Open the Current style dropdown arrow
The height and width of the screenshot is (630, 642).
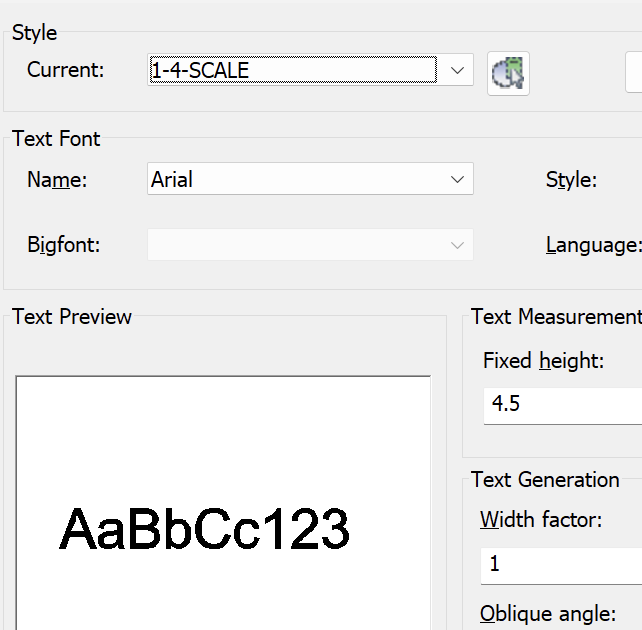click(457, 70)
